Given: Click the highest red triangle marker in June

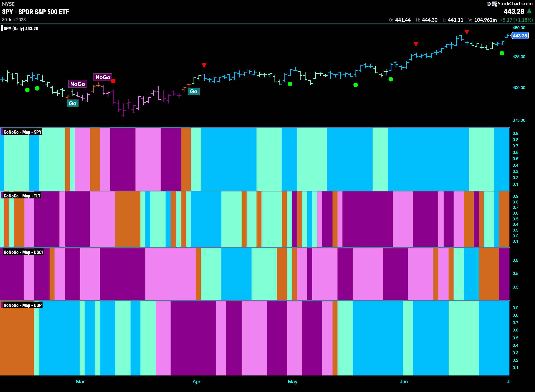Looking at the screenshot, I should point(467,32).
